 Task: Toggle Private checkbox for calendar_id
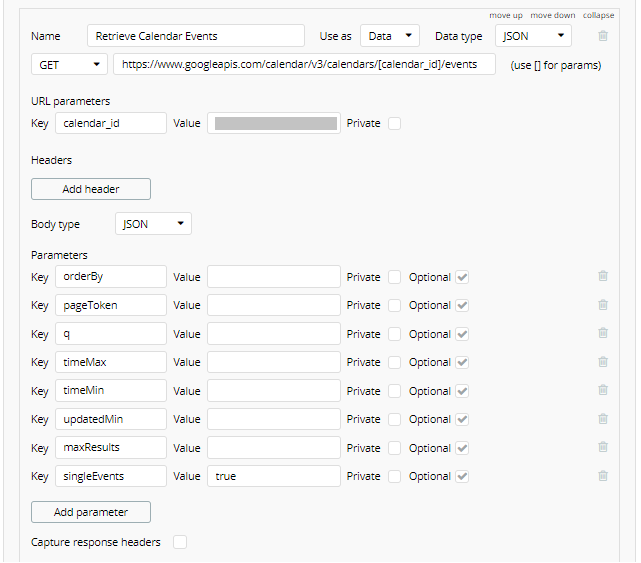click(394, 123)
